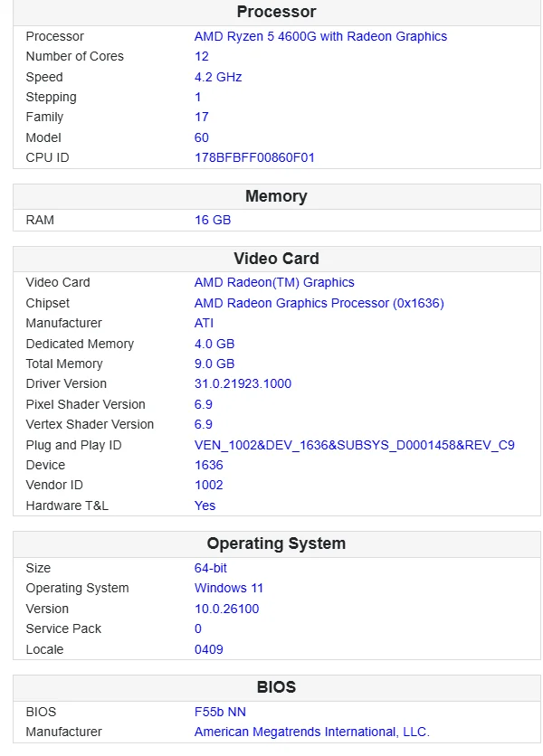Click the CPU ID value 178BFBFF00860F01
This screenshot has height=756, width=543.
point(254,157)
